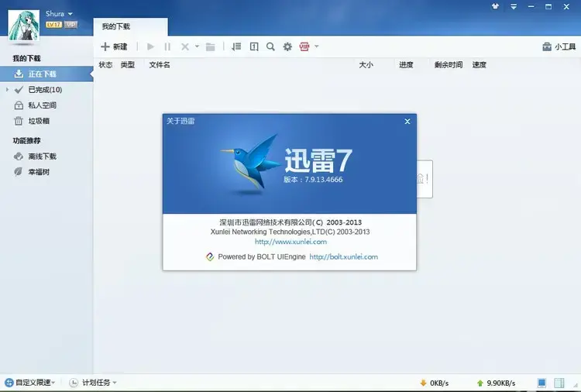Click the blue square status bar icon
The width and height of the screenshot is (581, 392).
(x=541, y=383)
